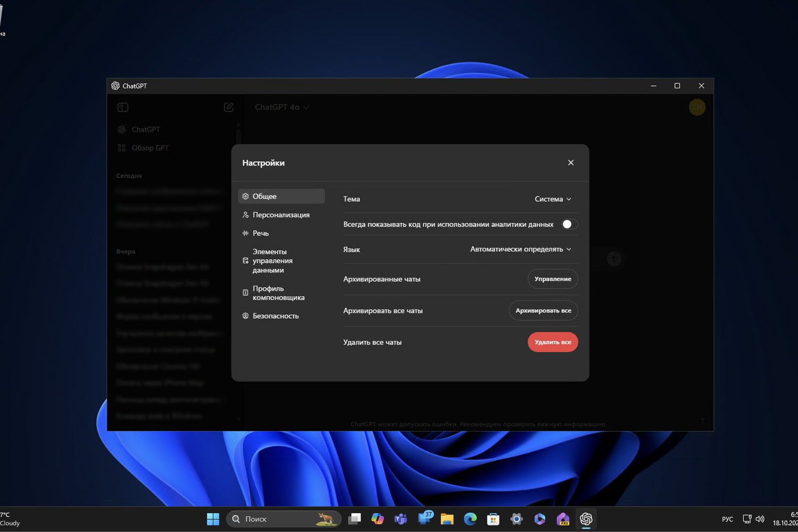Open the Общее settings tab
This screenshot has height=532, width=798.
[281, 196]
